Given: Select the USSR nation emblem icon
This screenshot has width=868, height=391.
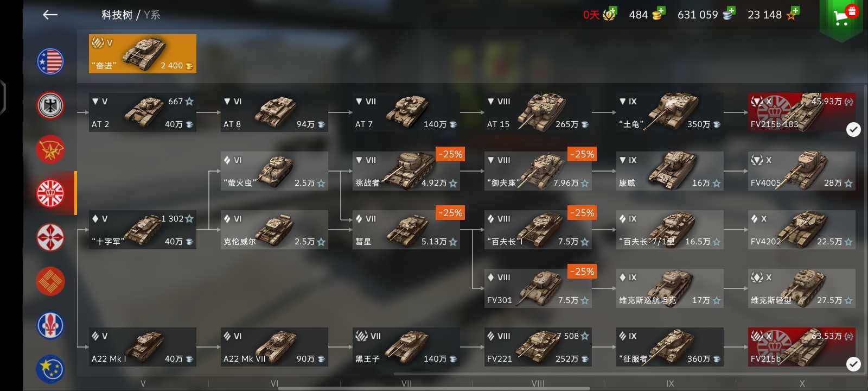Looking at the screenshot, I should [x=50, y=149].
